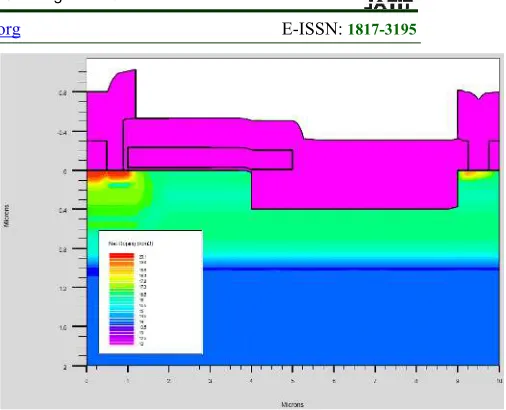Select the 'E-ISSN:' label text
506x410 pixels.
[x=312, y=29]
